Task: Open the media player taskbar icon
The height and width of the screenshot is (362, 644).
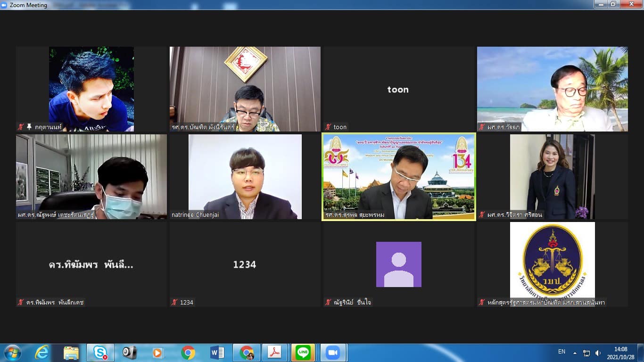Action: click(x=158, y=353)
